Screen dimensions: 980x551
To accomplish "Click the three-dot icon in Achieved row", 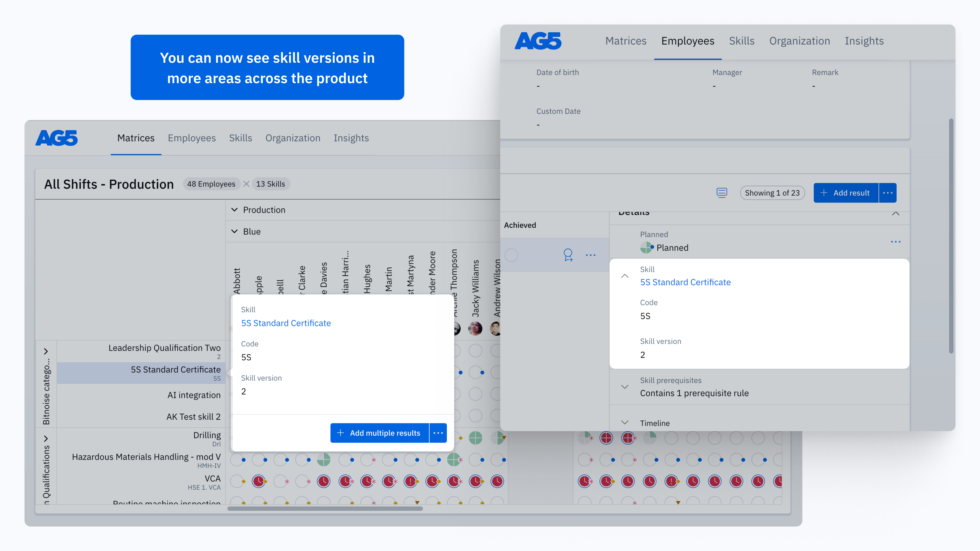I will [x=591, y=255].
